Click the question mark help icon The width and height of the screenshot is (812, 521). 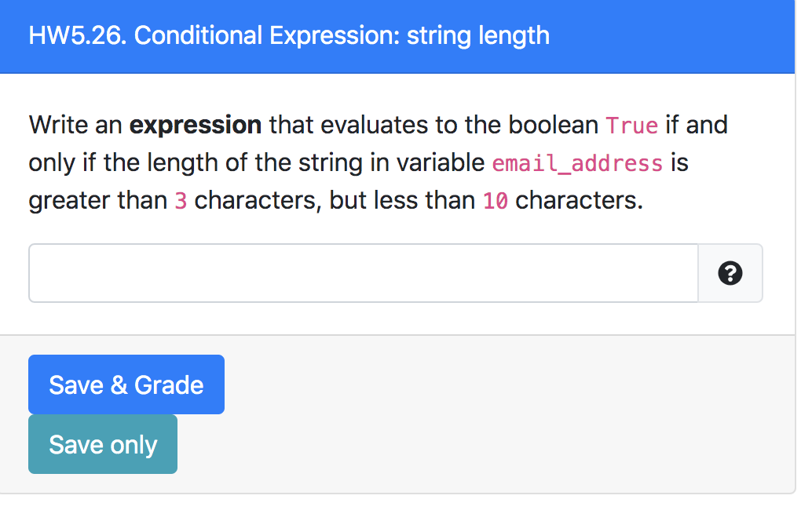tap(730, 273)
